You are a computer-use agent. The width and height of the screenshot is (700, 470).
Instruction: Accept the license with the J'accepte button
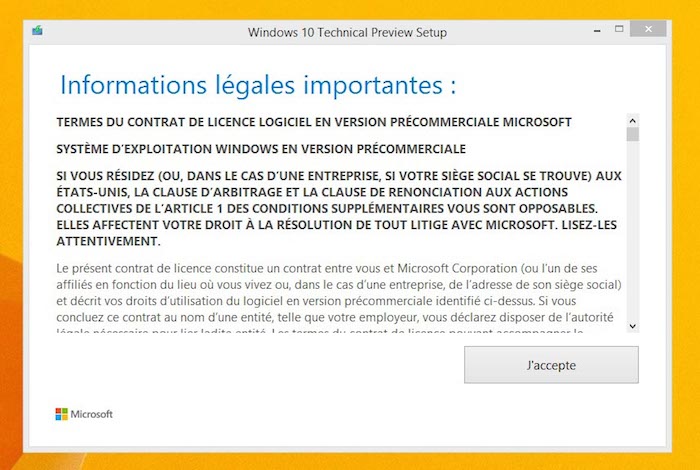point(551,365)
